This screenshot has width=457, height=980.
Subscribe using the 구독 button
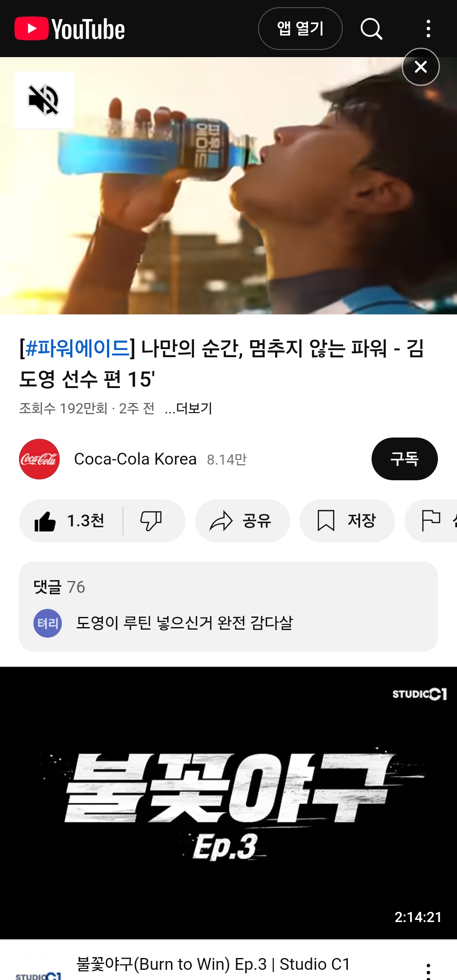point(405,459)
